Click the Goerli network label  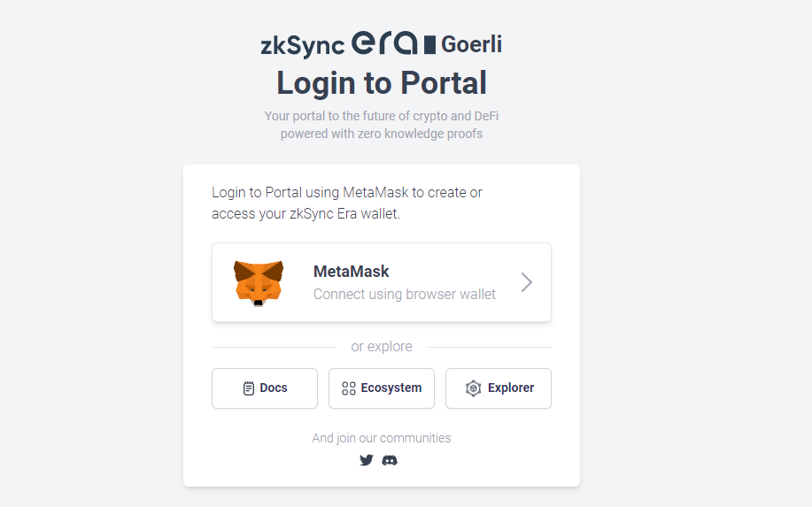[x=471, y=44]
